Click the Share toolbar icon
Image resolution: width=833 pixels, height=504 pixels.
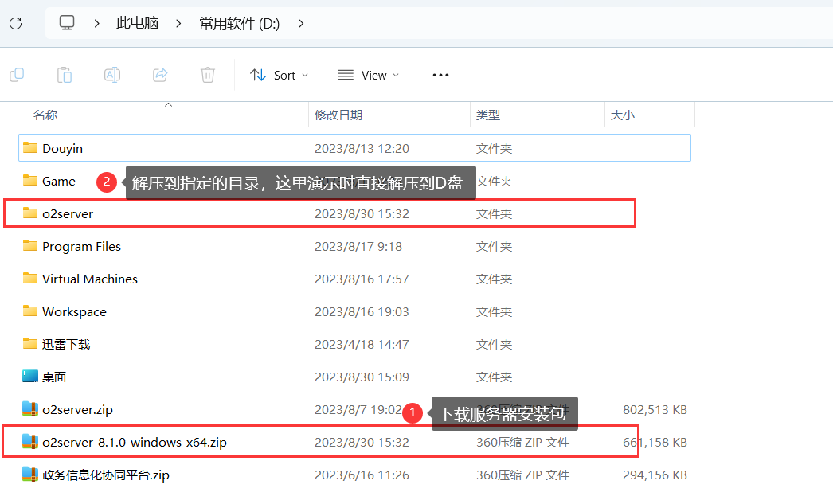coord(160,75)
